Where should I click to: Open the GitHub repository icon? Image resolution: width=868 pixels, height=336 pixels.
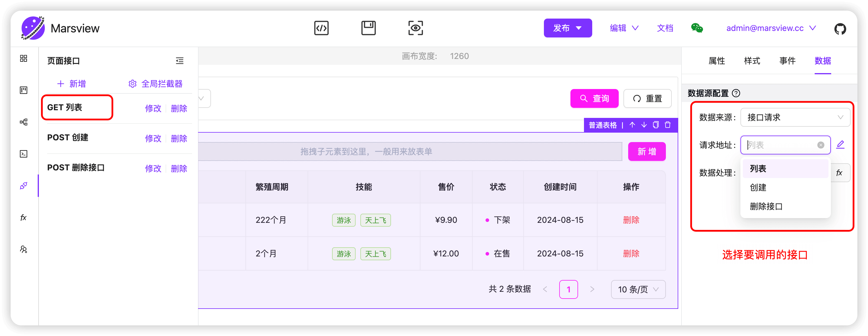pyautogui.click(x=840, y=28)
